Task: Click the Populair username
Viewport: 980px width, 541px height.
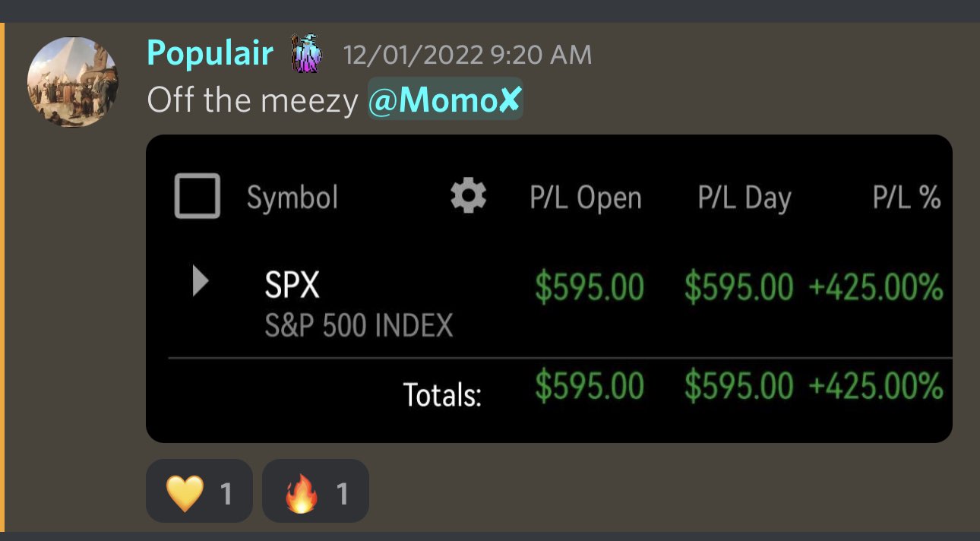Action: coord(210,54)
